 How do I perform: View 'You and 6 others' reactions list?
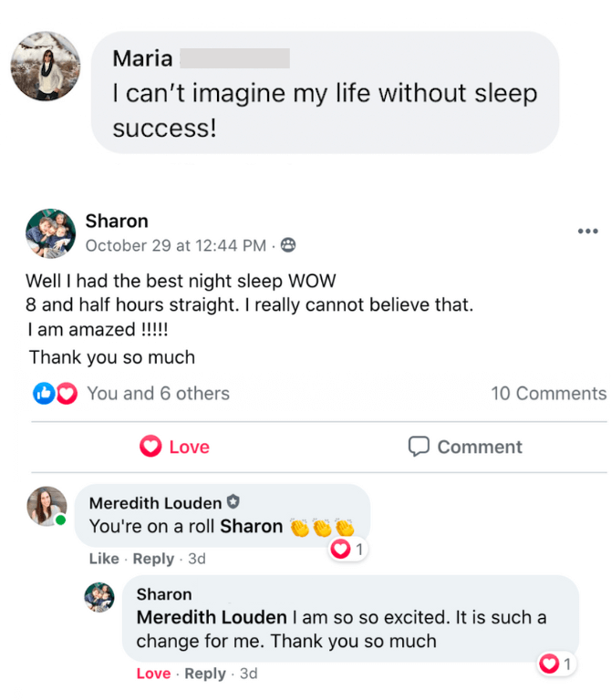pos(158,394)
